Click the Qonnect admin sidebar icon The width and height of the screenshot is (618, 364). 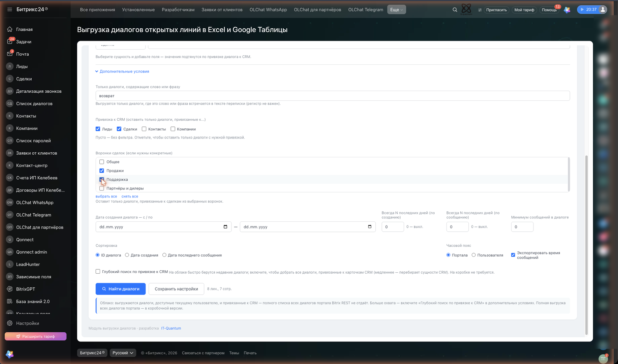(10, 252)
